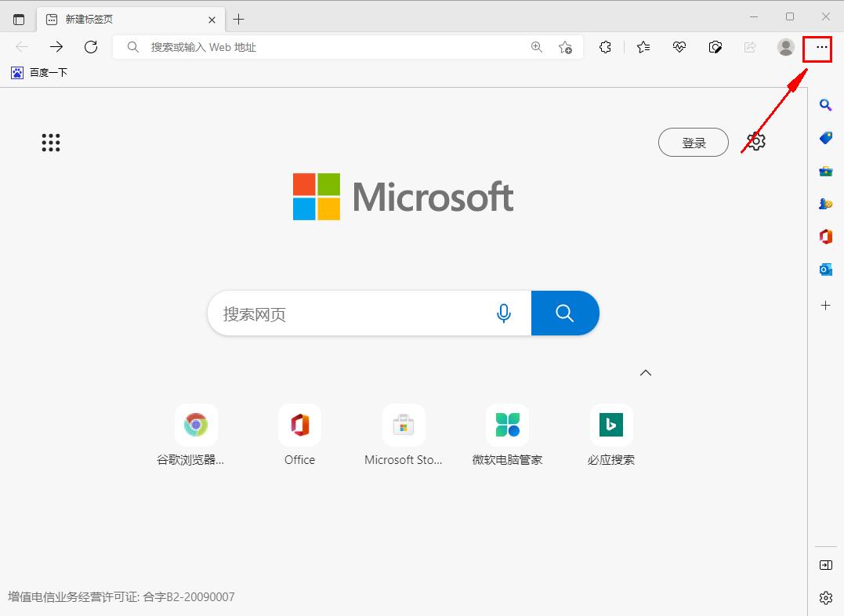Collapse quick links with chevron

tap(646, 372)
